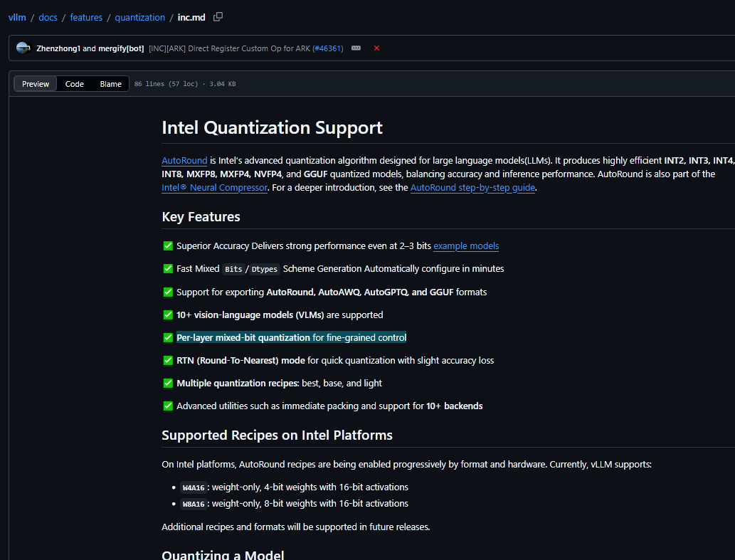Click 10+ backends bold text
Viewport: 735px width, 560px height.
pos(454,406)
